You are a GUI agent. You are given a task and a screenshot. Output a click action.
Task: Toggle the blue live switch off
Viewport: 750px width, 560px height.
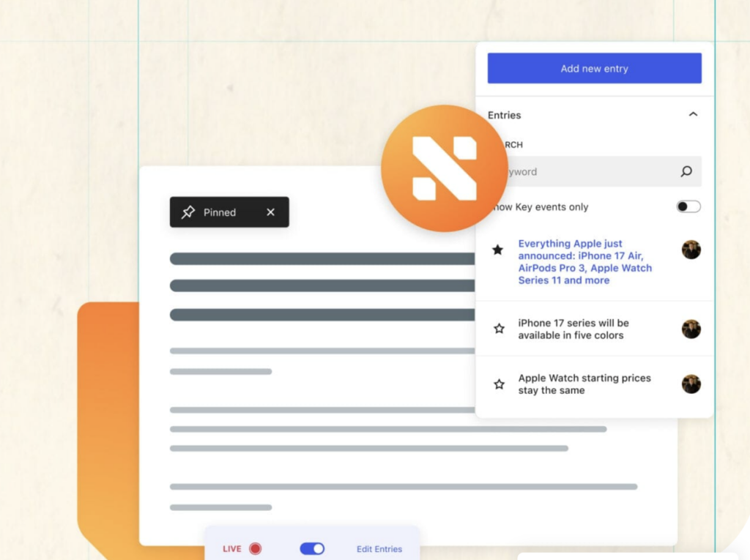click(x=312, y=548)
